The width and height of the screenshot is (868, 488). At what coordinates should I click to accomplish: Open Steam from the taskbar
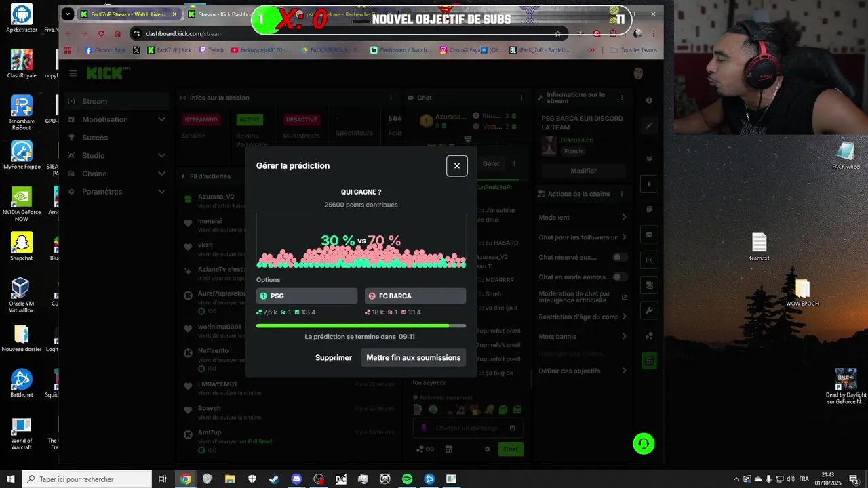(273, 479)
